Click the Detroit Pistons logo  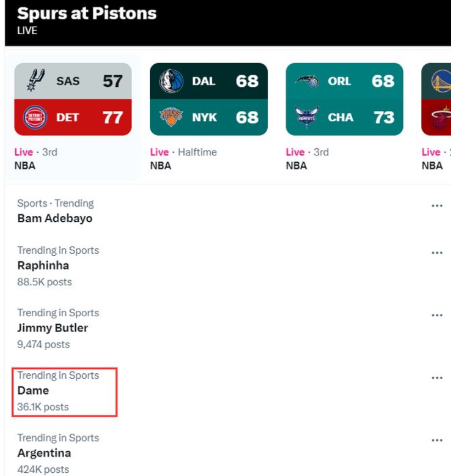pos(36,117)
